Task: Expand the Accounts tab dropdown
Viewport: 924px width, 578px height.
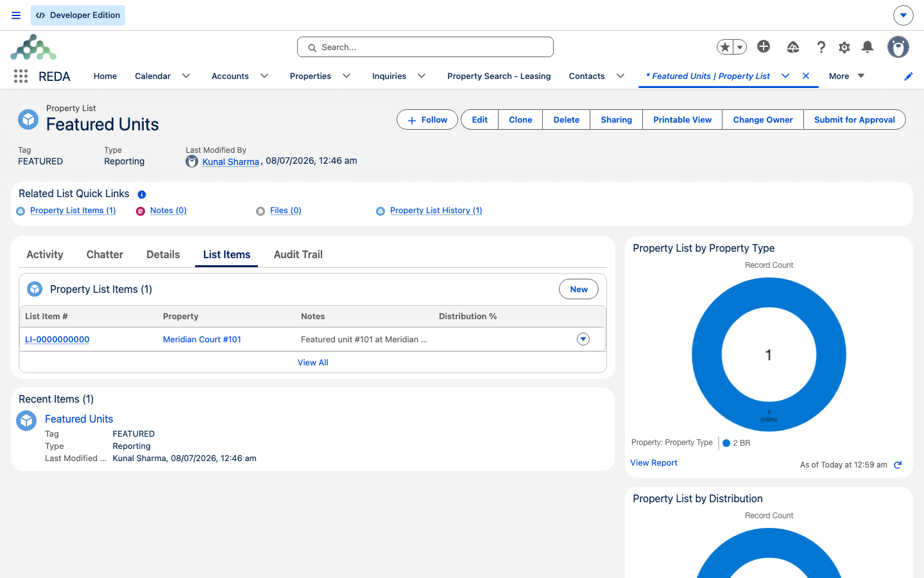Action: (264, 76)
